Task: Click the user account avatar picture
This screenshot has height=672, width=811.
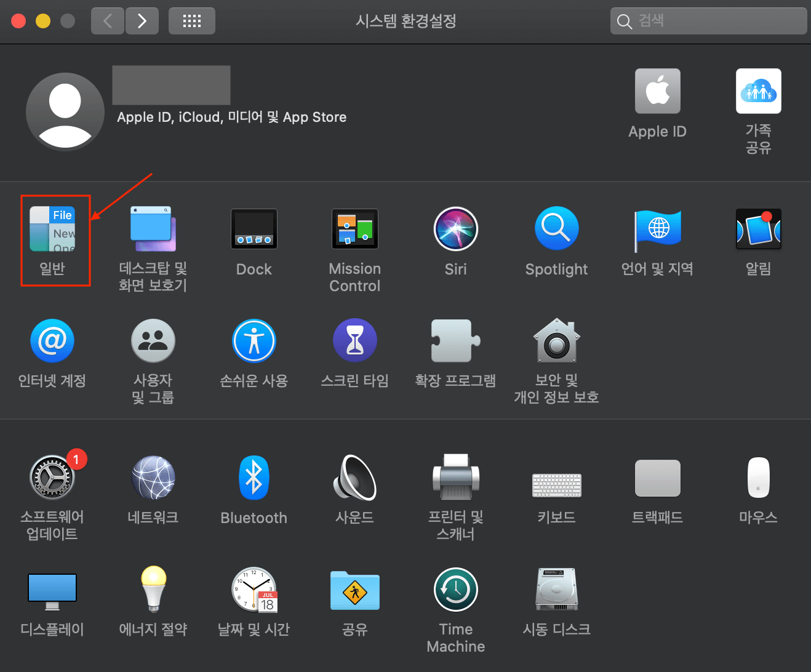Action: pyautogui.click(x=65, y=112)
